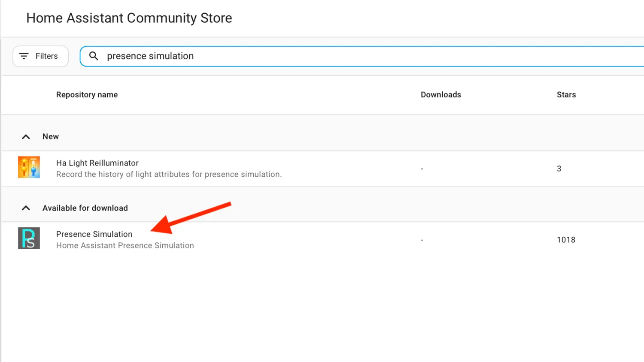Click the Available for download label
The width and height of the screenshot is (644, 362).
85,208
